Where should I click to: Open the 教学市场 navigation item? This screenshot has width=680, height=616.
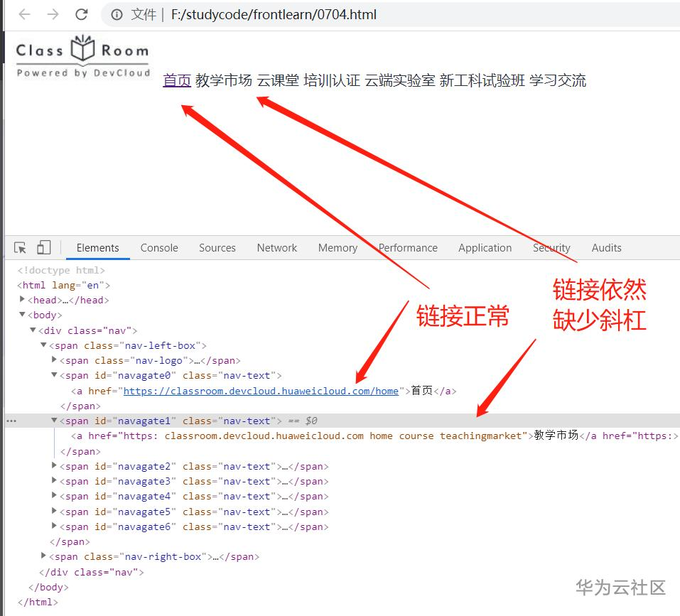click(x=223, y=80)
